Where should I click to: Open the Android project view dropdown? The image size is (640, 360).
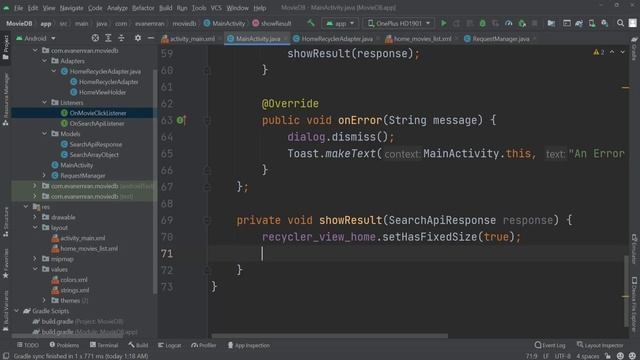pos(36,38)
